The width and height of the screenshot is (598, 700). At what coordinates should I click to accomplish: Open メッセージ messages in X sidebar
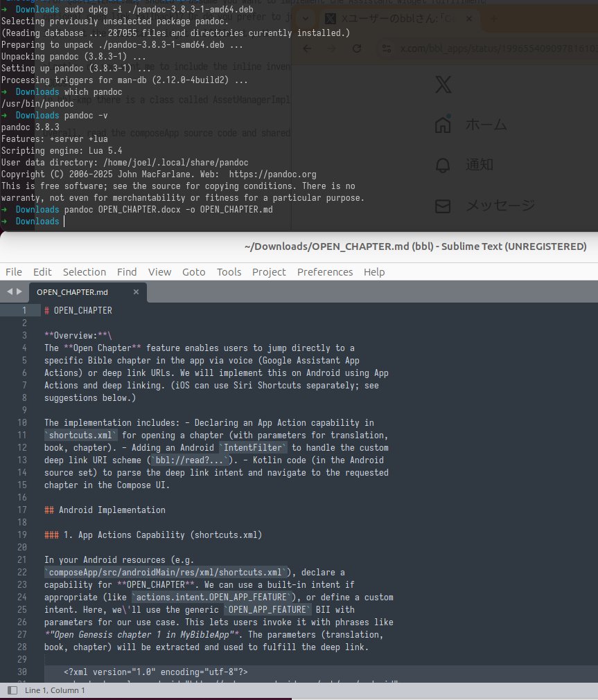tap(500, 206)
